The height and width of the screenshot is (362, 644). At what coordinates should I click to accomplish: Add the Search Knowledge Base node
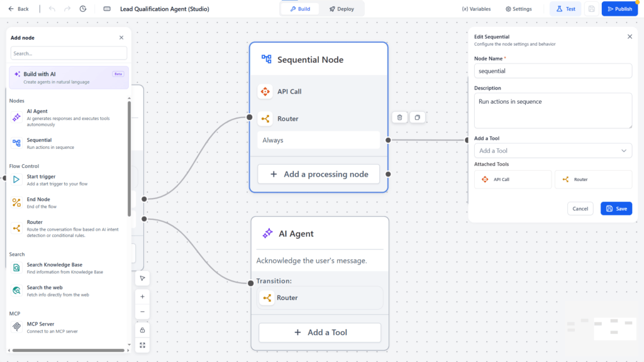(x=68, y=268)
